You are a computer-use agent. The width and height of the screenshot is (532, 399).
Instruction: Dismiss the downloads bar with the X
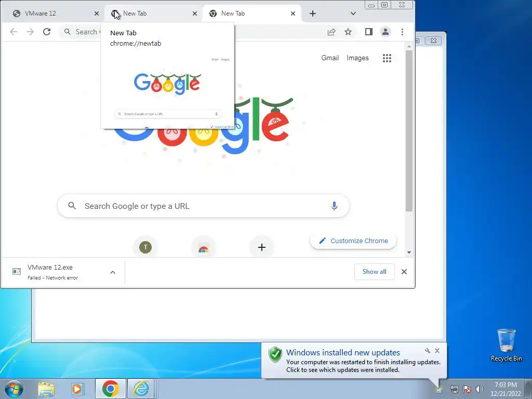point(404,272)
